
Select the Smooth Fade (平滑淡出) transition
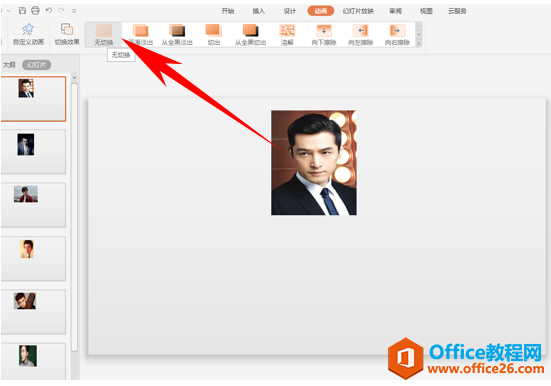coord(141,35)
